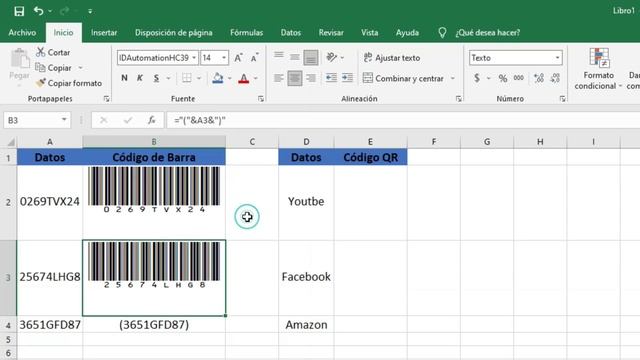Image resolution: width=640 pixels, height=360 pixels.
Task: Click the Redo arrow icon
Action: (x=64, y=11)
